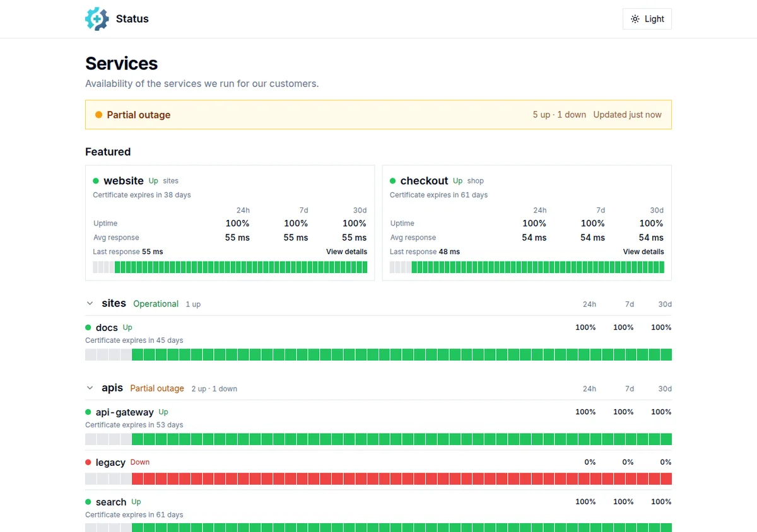Collapse the apis group chevron
Viewport: 757px width, 532px height.
point(90,388)
